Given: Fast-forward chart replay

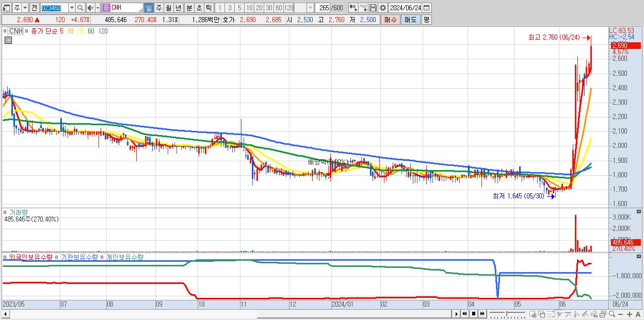Looking at the screenshot, I should coord(482,314).
